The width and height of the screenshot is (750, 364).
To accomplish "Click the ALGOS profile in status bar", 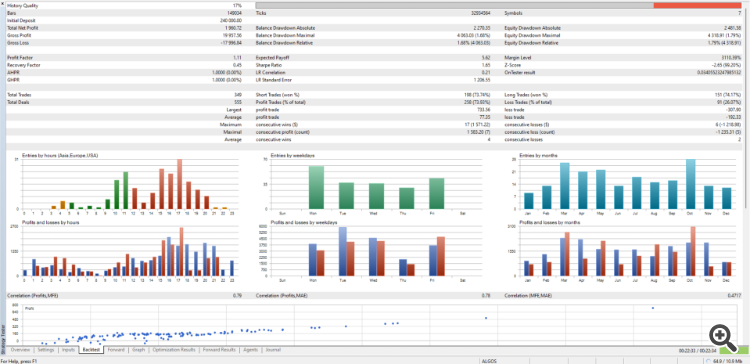I will [x=489, y=361].
